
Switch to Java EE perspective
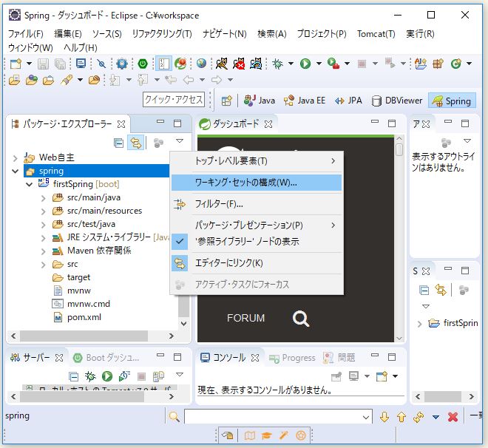click(x=305, y=101)
